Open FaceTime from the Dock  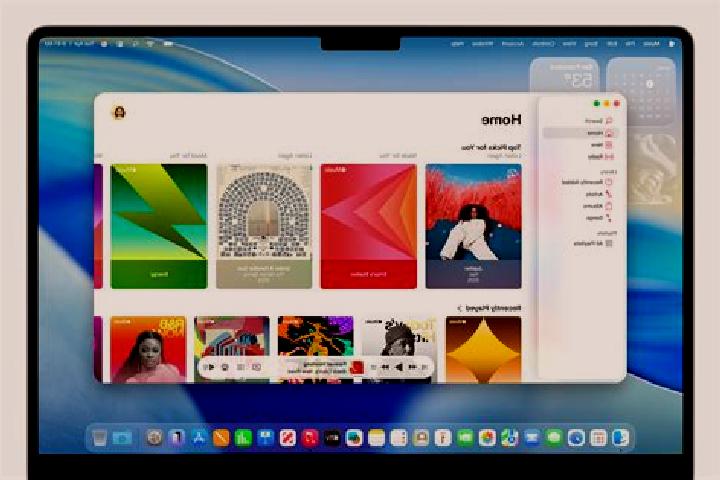[465, 437]
